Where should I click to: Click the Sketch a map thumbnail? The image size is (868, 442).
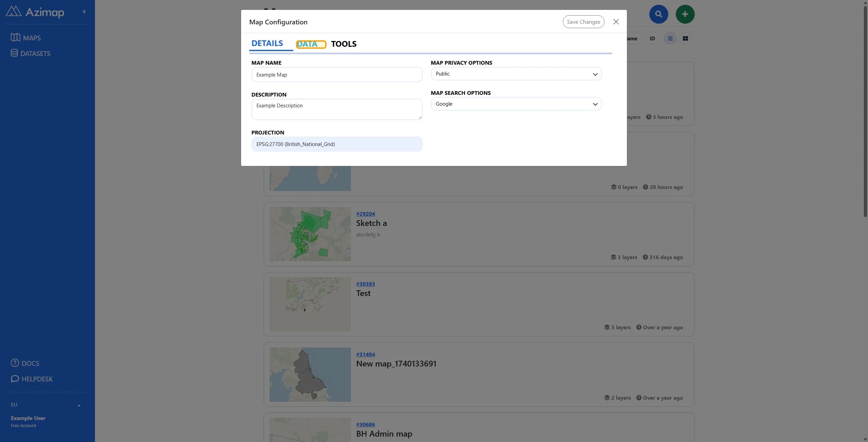coord(310,234)
